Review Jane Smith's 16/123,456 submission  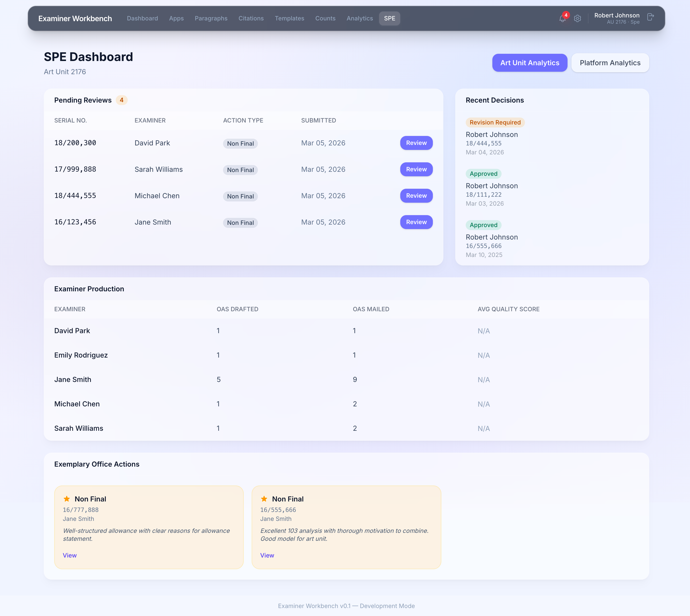(x=416, y=222)
